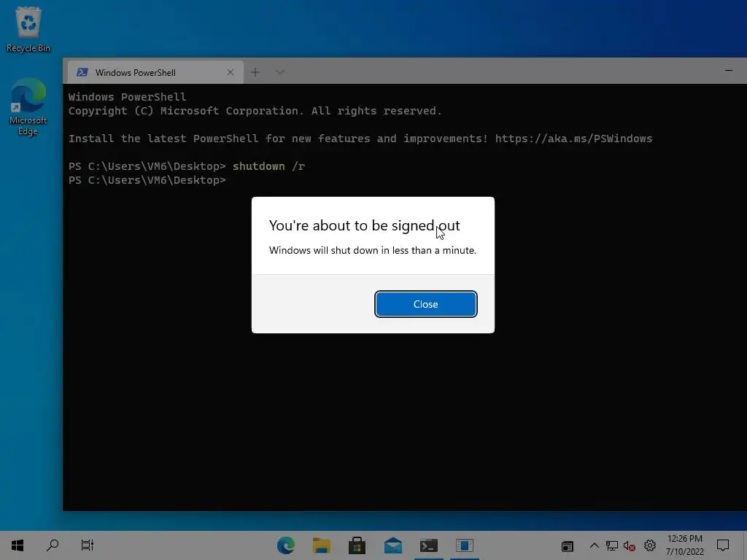Open the network status tray icon
This screenshot has height=560, width=747.
tap(612, 545)
